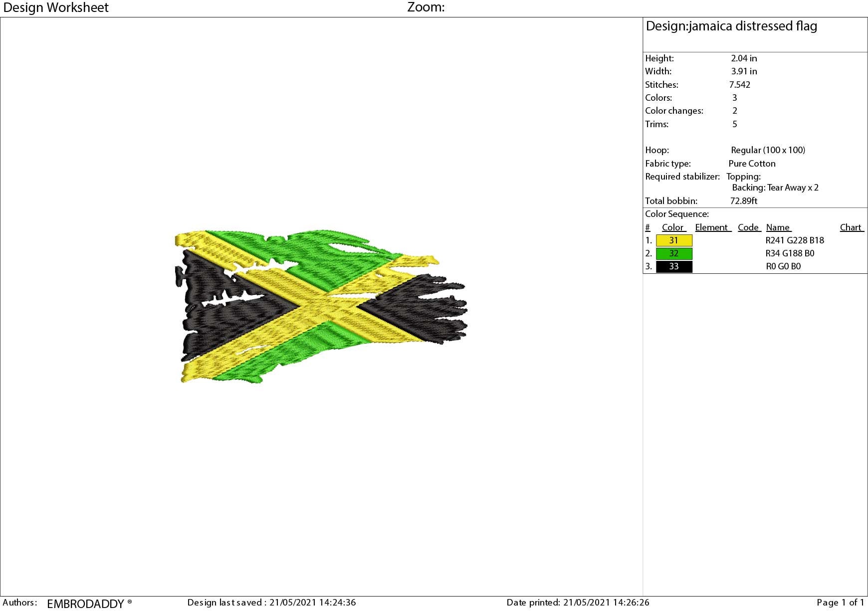Click the Hoop value Regular (100 x 100)
Screen dimensions: 868x611
tap(768, 150)
